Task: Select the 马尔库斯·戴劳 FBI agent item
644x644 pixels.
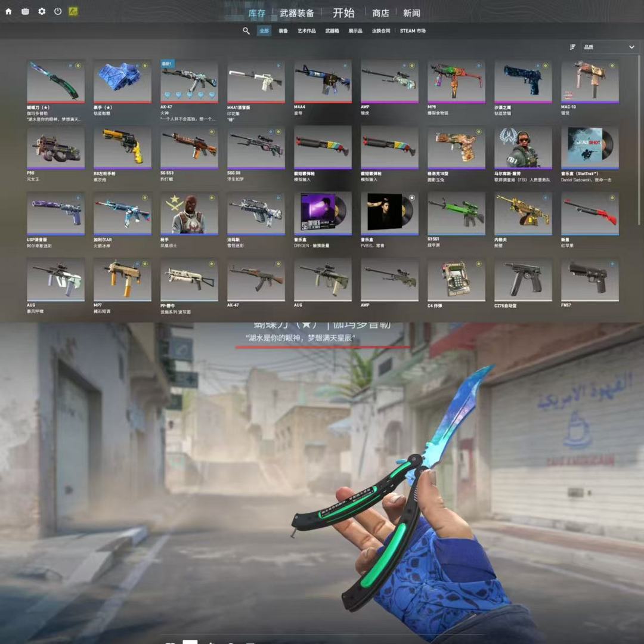Action: coord(524,148)
